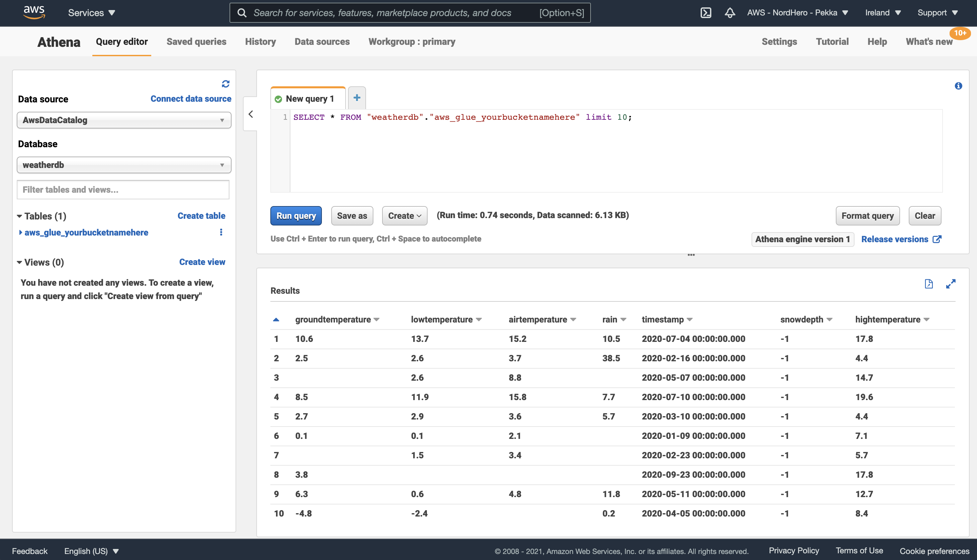Open the History tab
The height and width of the screenshot is (560, 977).
pos(260,41)
